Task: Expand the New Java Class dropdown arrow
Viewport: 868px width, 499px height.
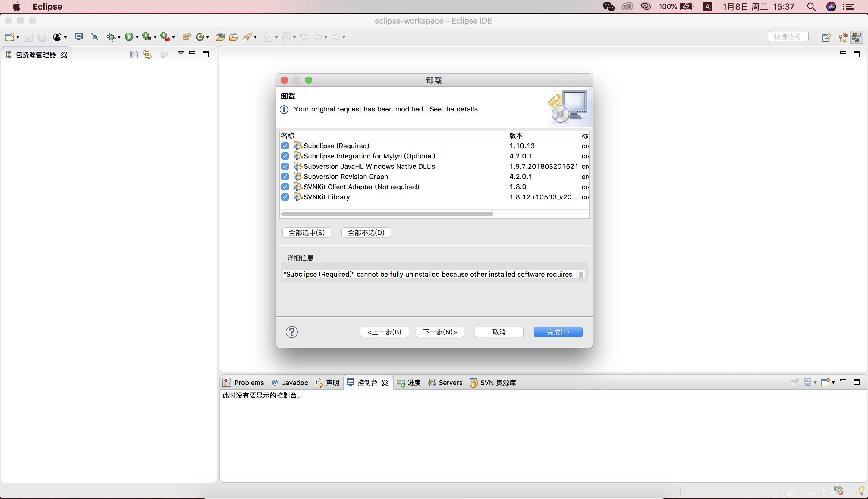Action: (x=207, y=37)
